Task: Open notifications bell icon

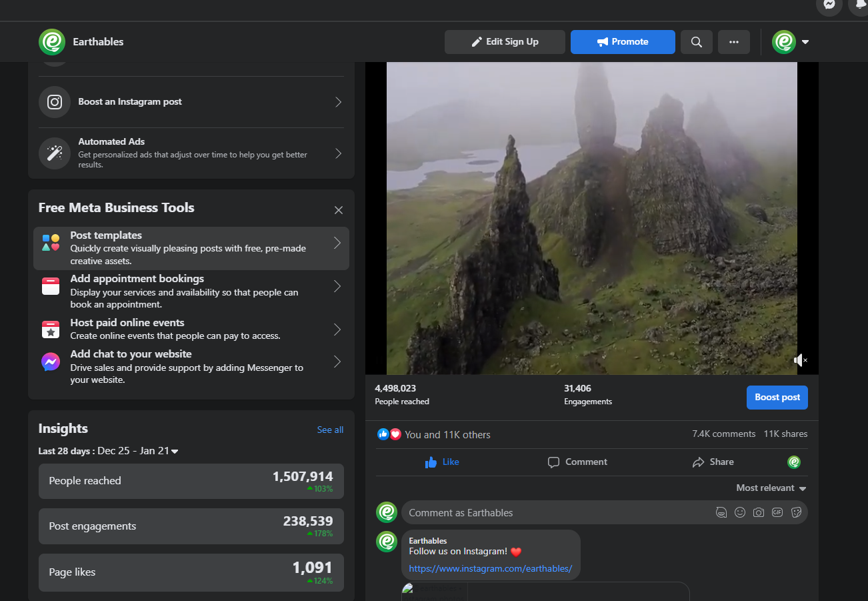Action: click(x=859, y=4)
